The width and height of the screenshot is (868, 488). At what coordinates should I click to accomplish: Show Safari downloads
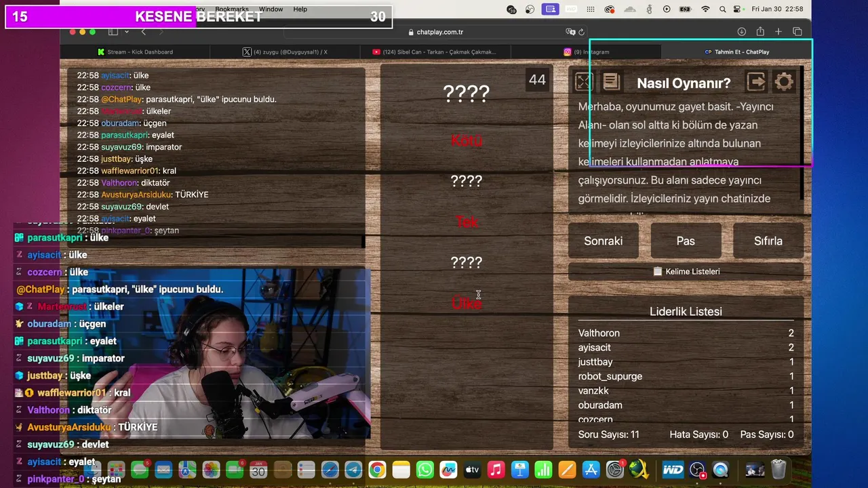click(x=741, y=32)
